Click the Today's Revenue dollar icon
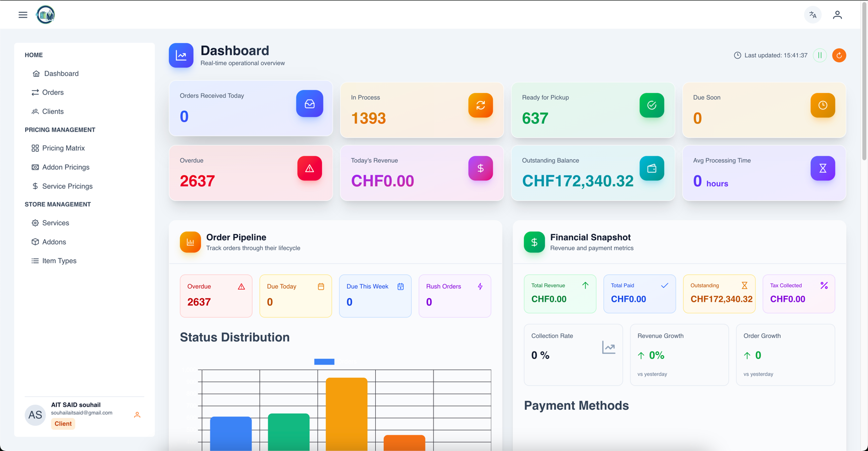The width and height of the screenshot is (868, 451). (481, 168)
